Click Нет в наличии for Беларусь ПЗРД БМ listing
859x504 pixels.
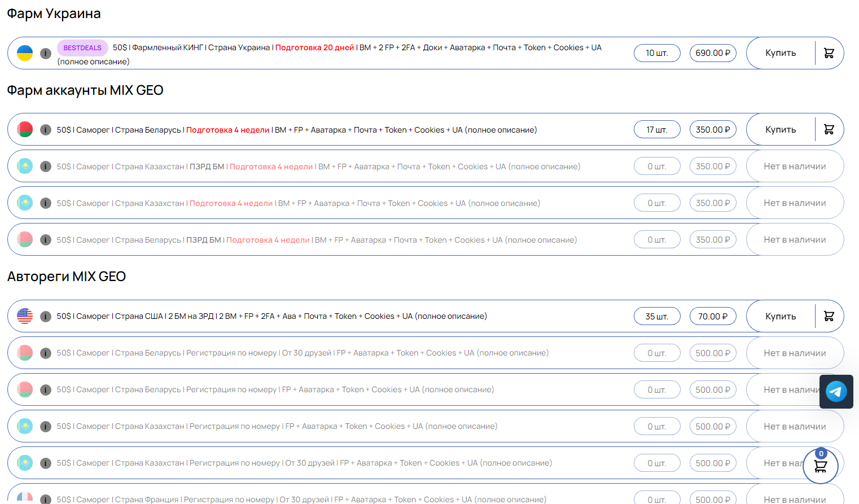(x=795, y=239)
